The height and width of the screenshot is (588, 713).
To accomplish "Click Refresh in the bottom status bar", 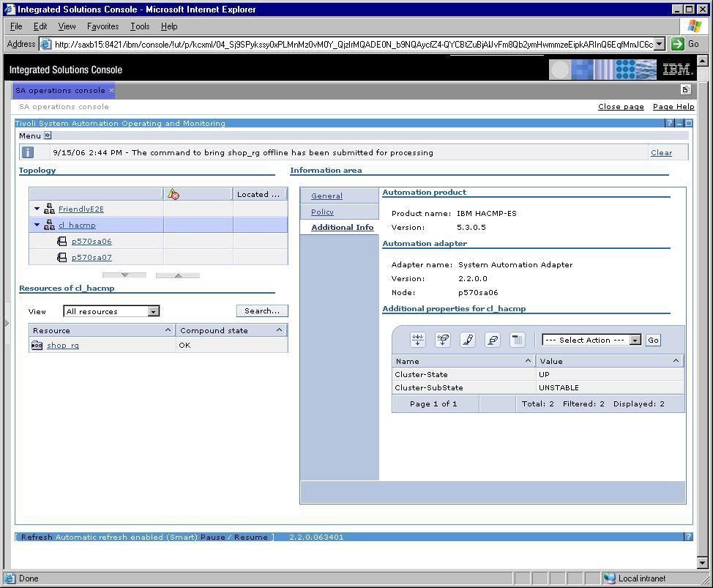I will tap(37, 537).
